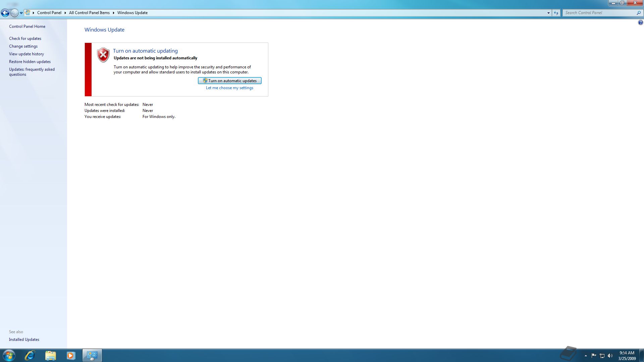Select Control Panel breadcrumb
644x362 pixels.
pyautogui.click(x=49, y=13)
